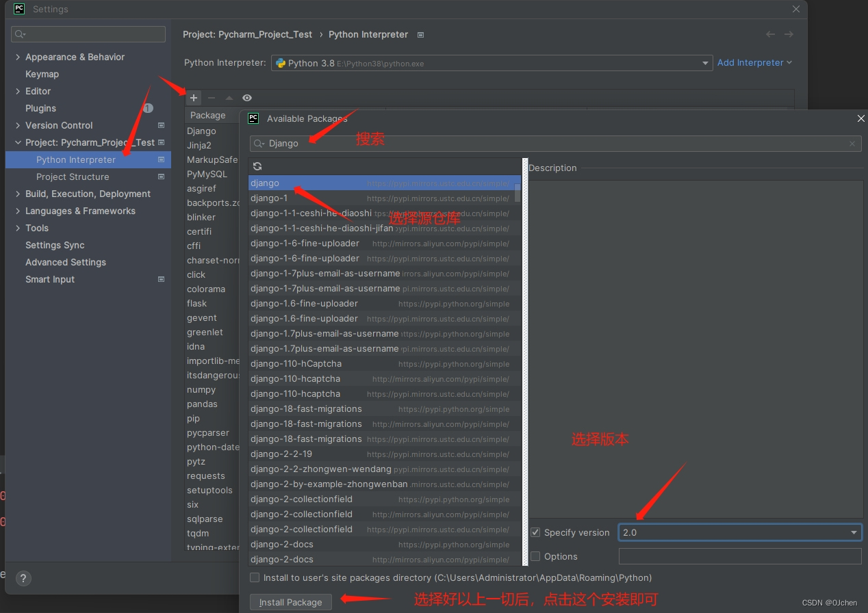Select gevent in installed packages list
The width and height of the screenshot is (868, 613).
[x=202, y=317]
